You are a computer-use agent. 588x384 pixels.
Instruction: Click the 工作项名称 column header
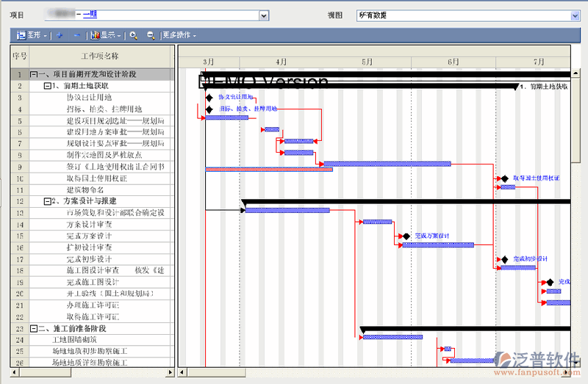[100, 56]
